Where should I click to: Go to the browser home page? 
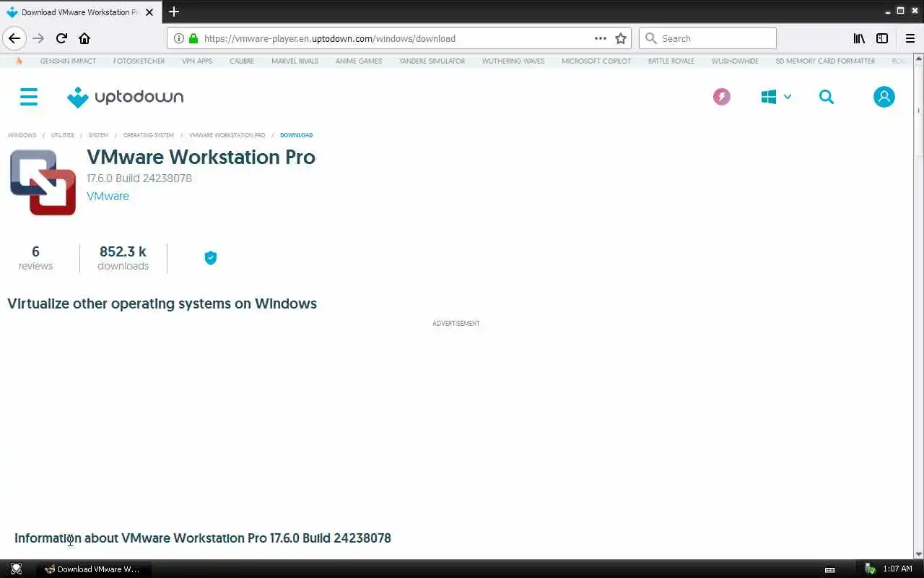[84, 38]
